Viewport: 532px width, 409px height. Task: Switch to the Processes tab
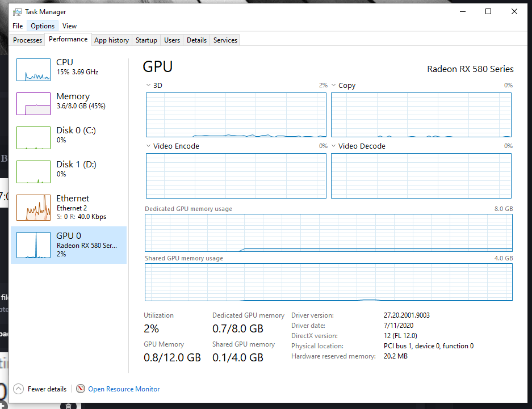coord(27,40)
